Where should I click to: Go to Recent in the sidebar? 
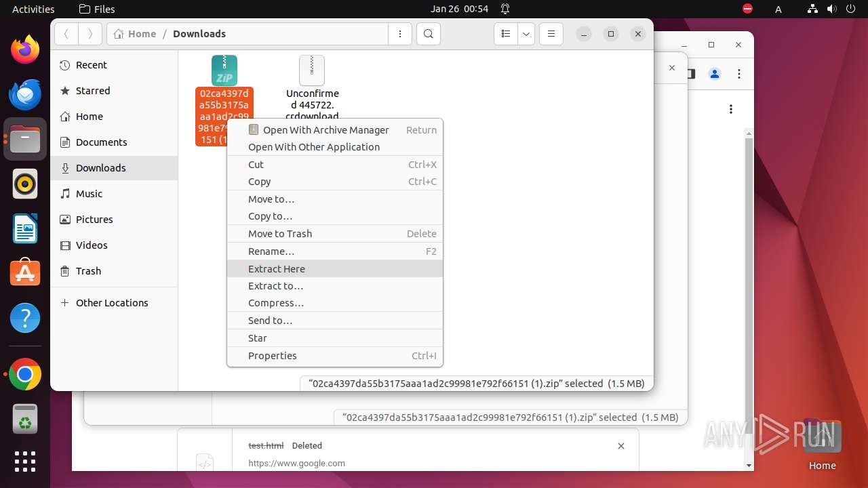114,65
